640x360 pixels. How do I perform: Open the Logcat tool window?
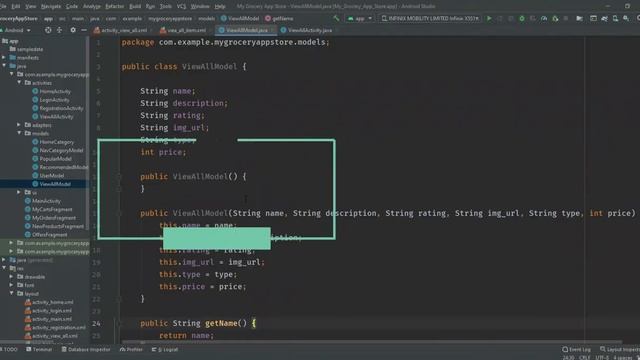165,349
